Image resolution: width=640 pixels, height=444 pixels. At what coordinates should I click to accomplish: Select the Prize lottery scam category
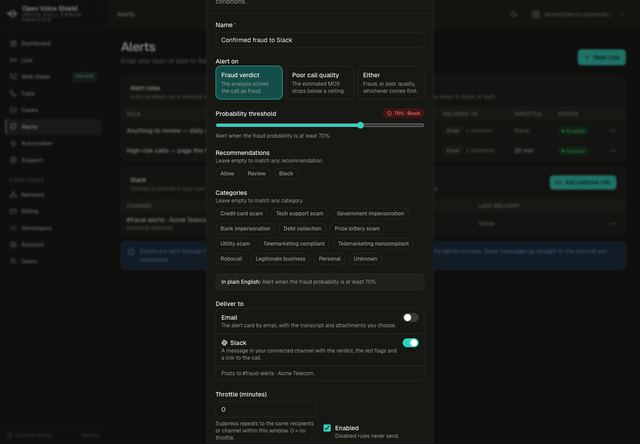point(357,229)
